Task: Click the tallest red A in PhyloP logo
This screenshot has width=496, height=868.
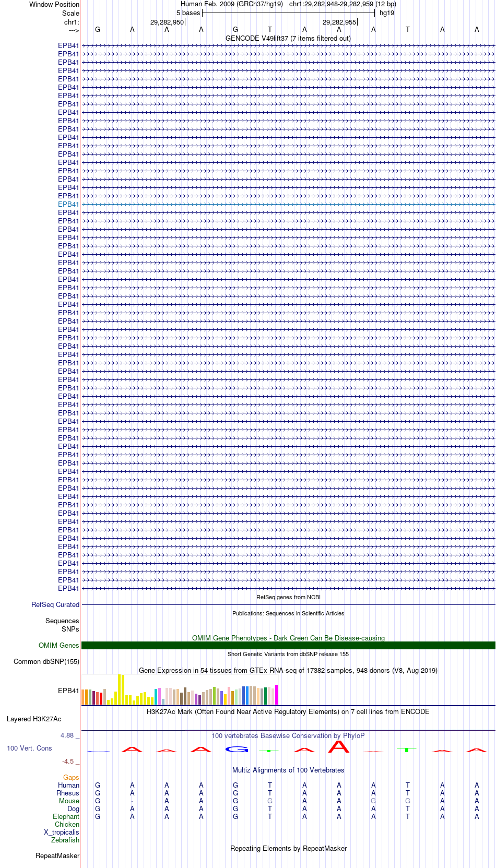Action: coord(339,746)
